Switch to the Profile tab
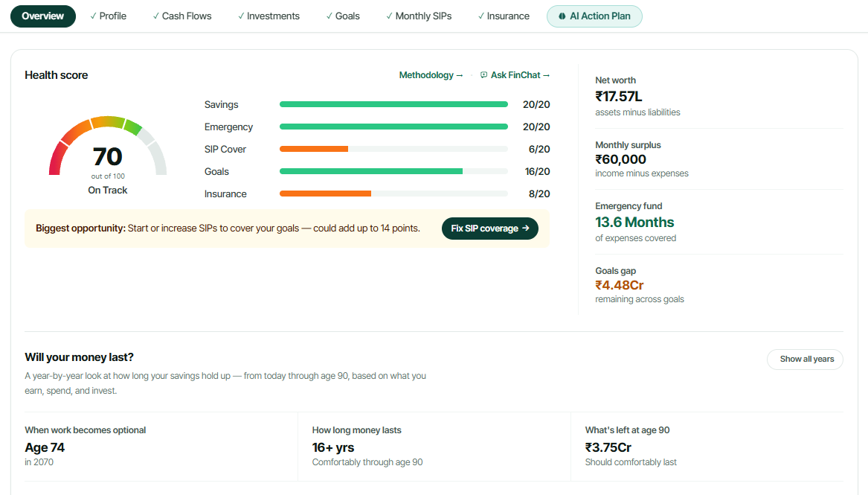Image resolution: width=868 pixels, height=495 pixels. (x=109, y=16)
